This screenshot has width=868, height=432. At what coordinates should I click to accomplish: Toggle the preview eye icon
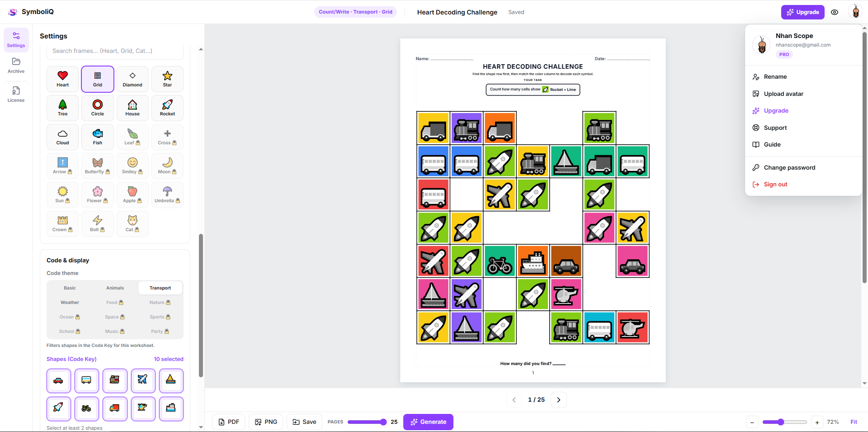pos(835,12)
